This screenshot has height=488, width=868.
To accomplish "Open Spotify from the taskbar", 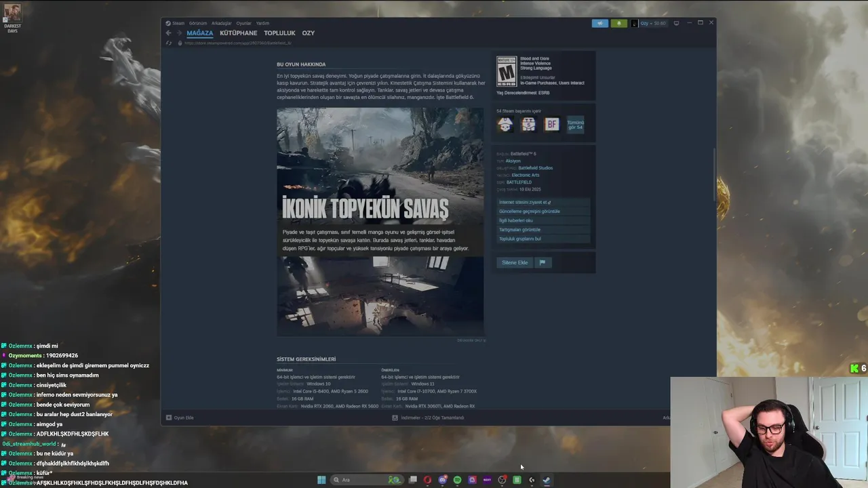I will point(457,480).
